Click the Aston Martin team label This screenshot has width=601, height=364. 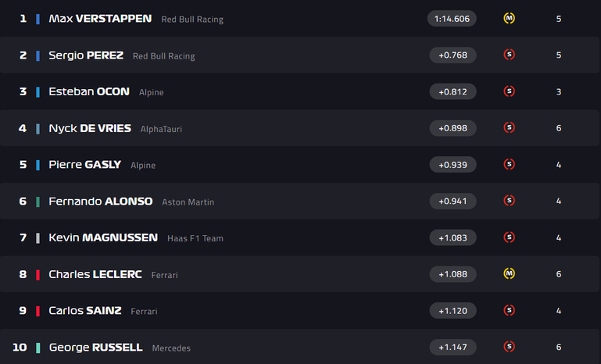[188, 202]
